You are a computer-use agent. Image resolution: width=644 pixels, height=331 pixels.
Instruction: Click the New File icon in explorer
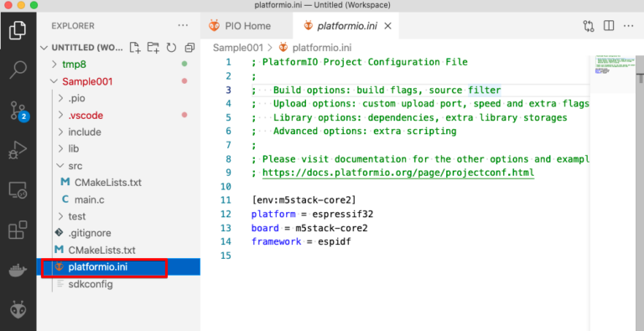pyautogui.click(x=135, y=48)
